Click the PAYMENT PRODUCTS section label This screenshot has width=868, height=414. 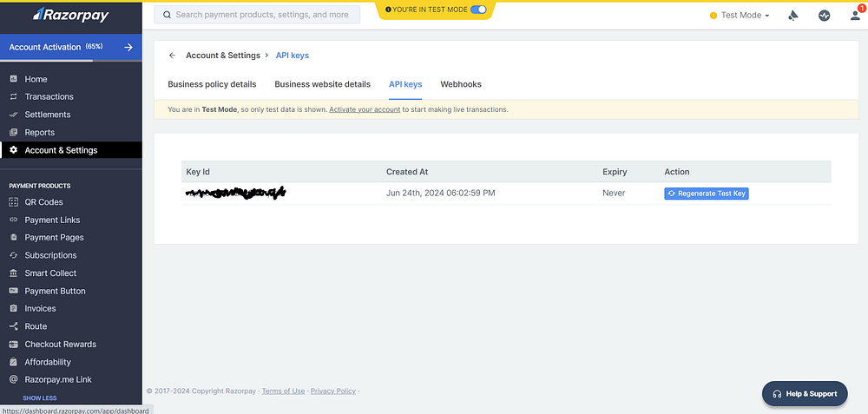[x=40, y=186]
